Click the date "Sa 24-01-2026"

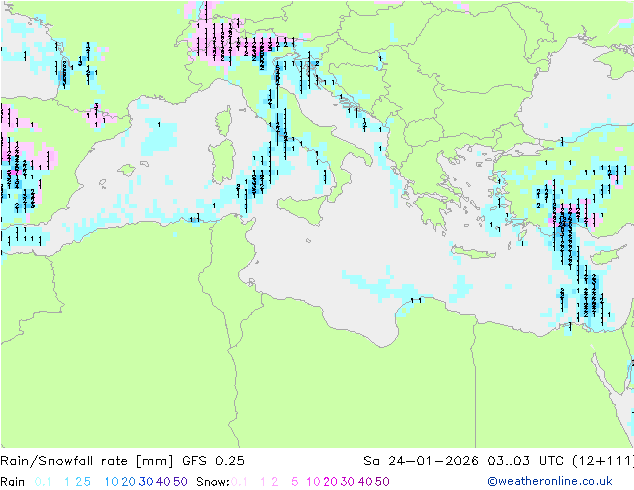tap(421, 461)
